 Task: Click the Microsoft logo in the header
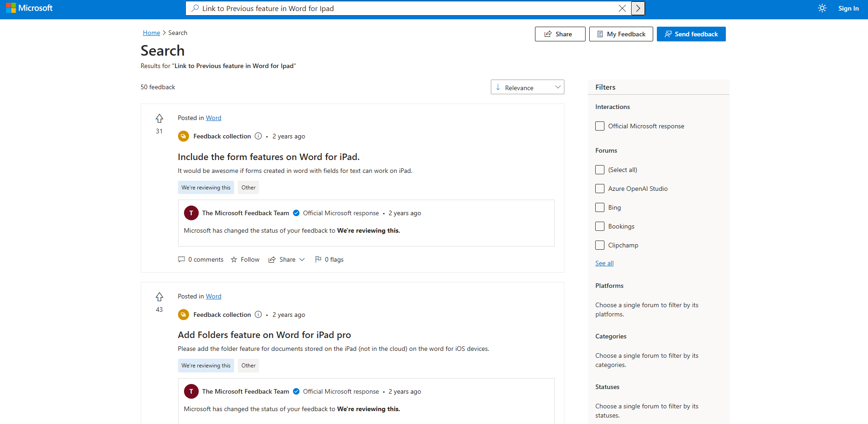tap(29, 8)
